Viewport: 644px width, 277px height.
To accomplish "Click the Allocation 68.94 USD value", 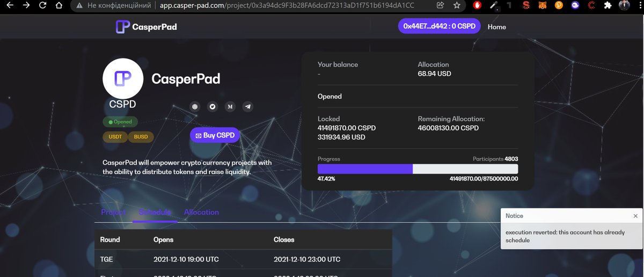I will tap(434, 74).
